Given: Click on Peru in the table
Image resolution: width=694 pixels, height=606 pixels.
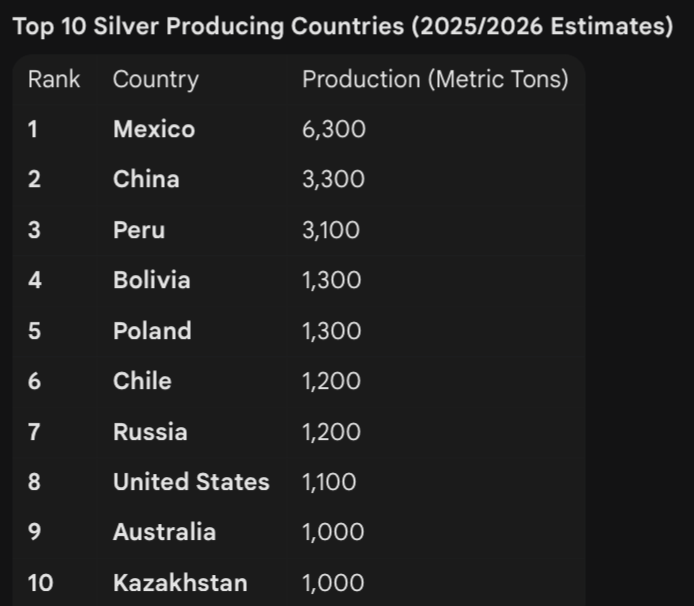Looking at the screenshot, I should (x=139, y=231).
